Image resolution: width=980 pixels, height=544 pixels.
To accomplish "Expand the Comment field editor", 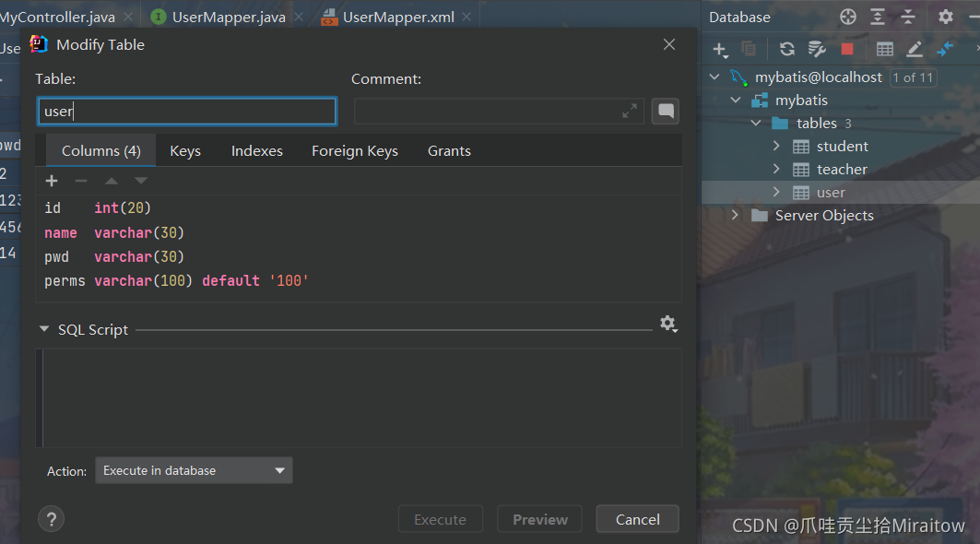I will pyautogui.click(x=630, y=112).
